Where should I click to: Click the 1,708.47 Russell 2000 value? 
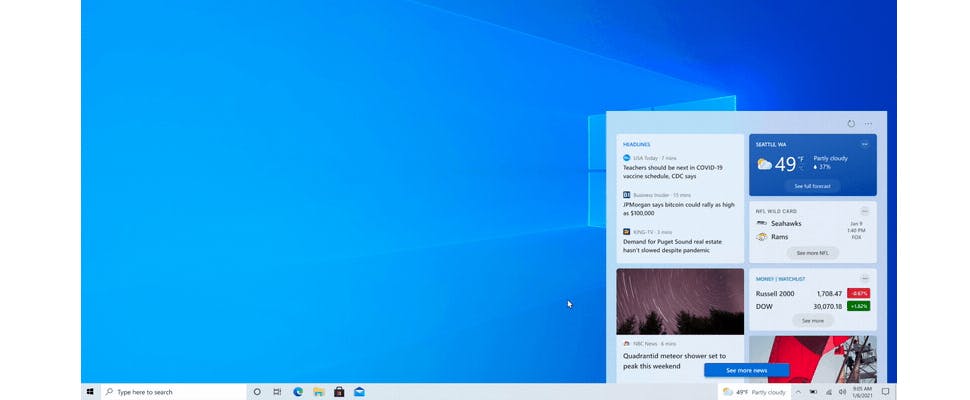pyautogui.click(x=829, y=294)
